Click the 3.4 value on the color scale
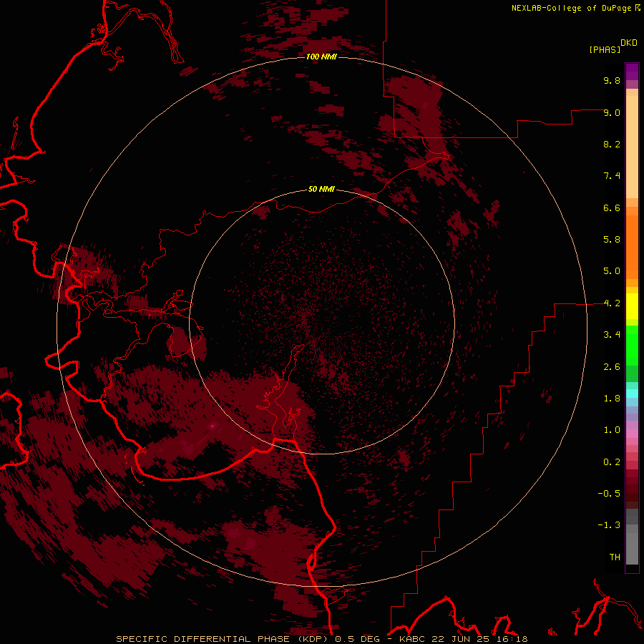644x644 pixels. click(x=612, y=335)
